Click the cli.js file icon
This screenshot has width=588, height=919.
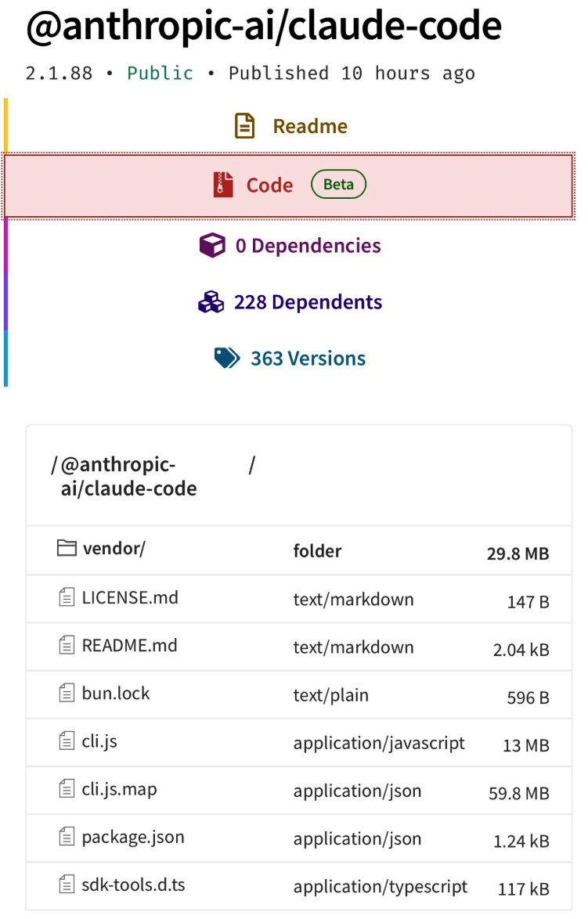(67, 741)
